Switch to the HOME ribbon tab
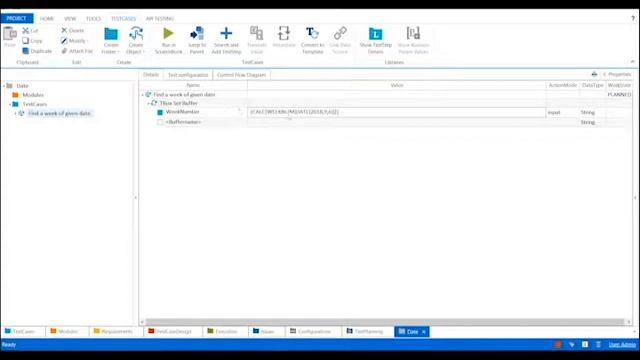640x360 pixels. (47, 19)
